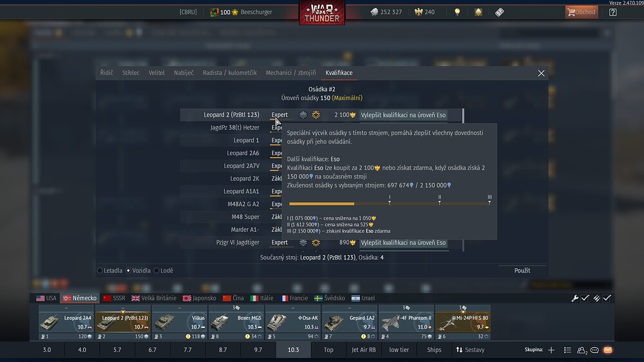
Task: Select the Letadla radio button
Action: click(100, 271)
